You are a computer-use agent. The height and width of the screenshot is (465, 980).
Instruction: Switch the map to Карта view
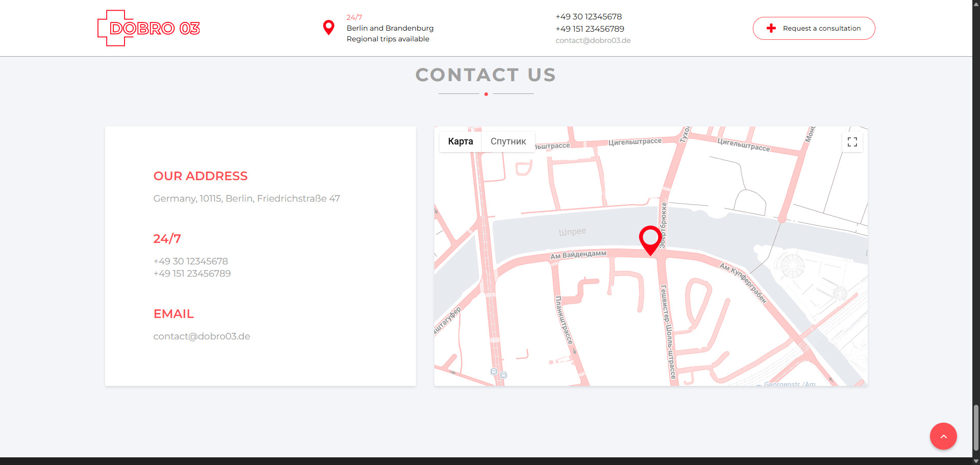(x=460, y=141)
